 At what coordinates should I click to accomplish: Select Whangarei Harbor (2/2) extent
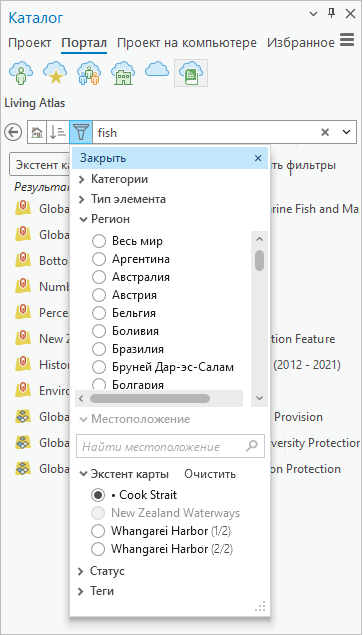tap(98, 549)
